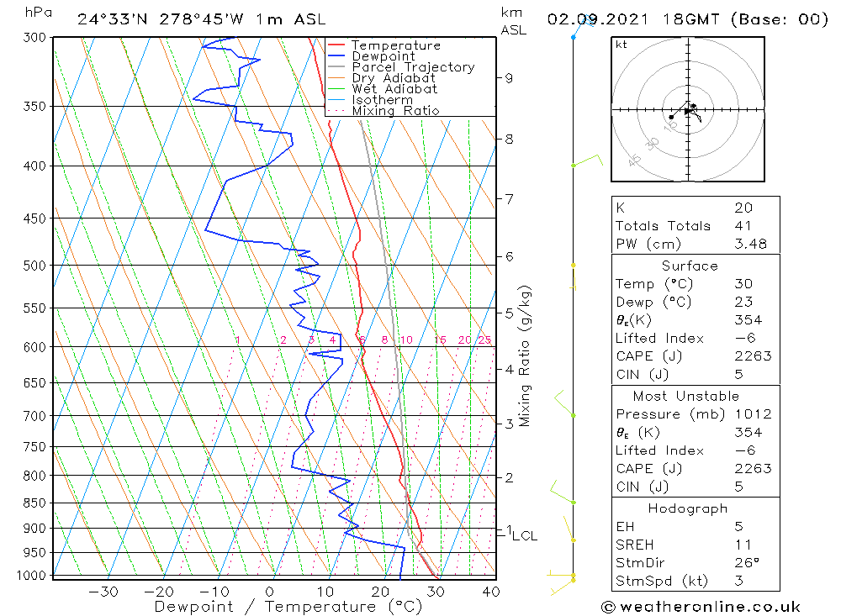This screenshot has width=841, height=616.
Task: Click the surface Temp (°C) value 30
Action: tap(744, 283)
